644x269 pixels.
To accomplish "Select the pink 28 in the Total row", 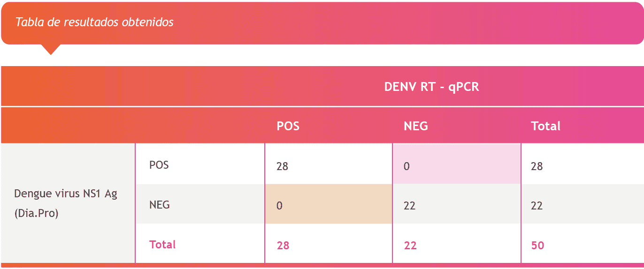I will [x=283, y=246].
